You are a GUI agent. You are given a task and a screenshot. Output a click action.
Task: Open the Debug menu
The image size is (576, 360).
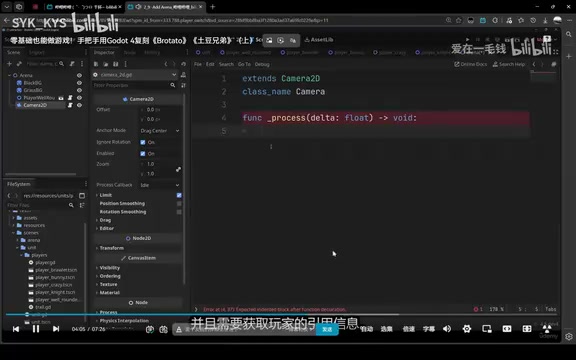click(262, 64)
